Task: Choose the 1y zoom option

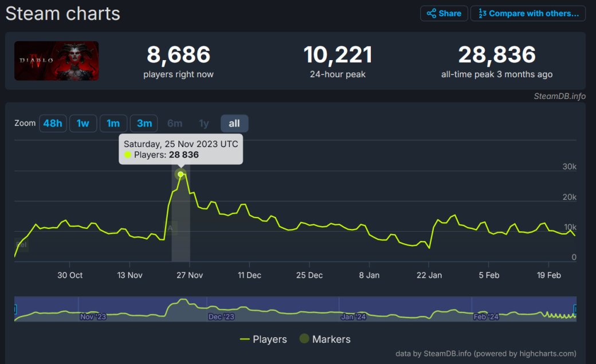Action: pos(204,124)
